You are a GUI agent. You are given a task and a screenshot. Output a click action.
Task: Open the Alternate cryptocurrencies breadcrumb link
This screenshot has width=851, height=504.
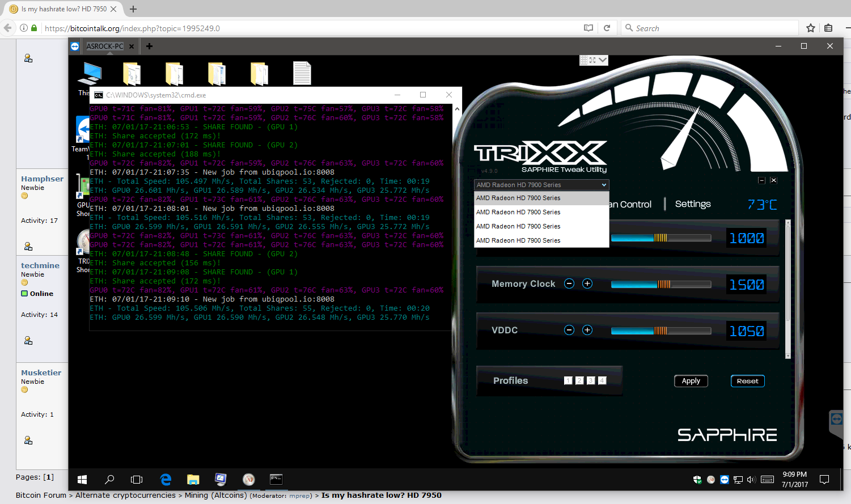(125, 495)
